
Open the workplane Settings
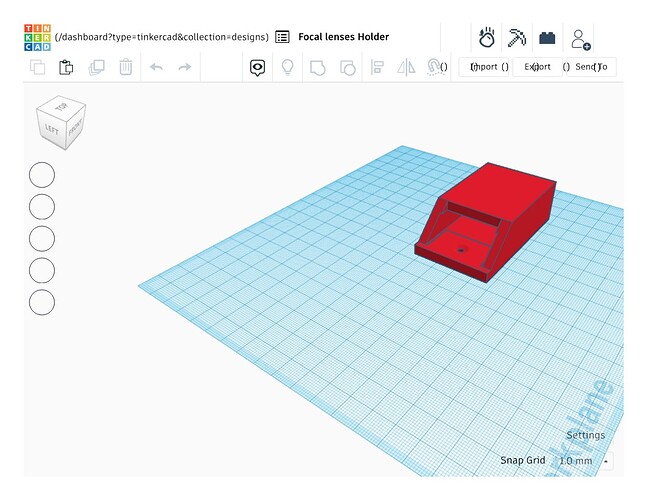(x=586, y=435)
